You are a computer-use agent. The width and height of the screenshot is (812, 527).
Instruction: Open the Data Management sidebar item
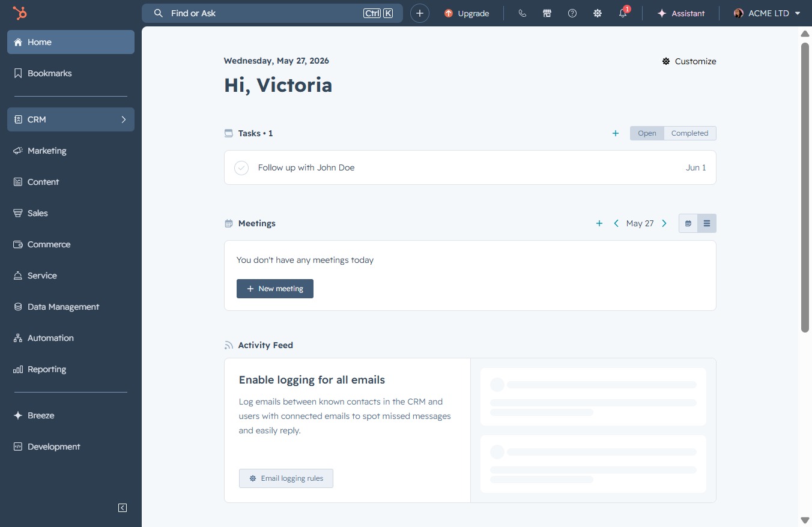pyautogui.click(x=71, y=307)
